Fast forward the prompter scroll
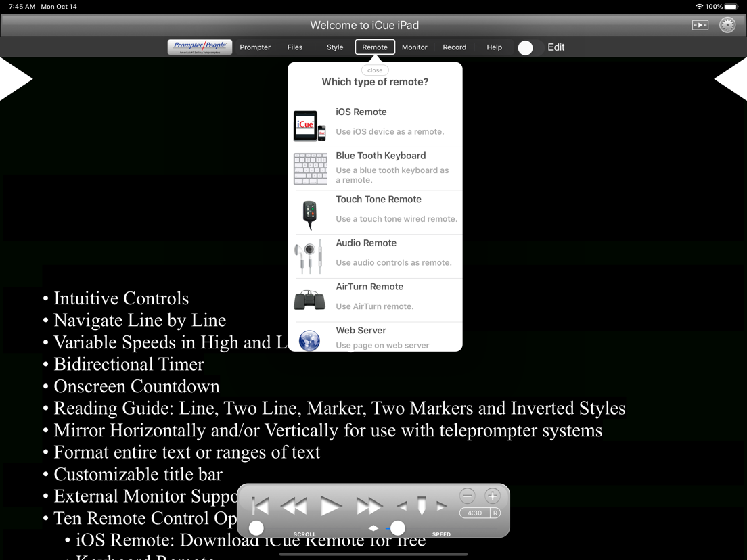Screen dimensions: 747x560 tap(369, 506)
